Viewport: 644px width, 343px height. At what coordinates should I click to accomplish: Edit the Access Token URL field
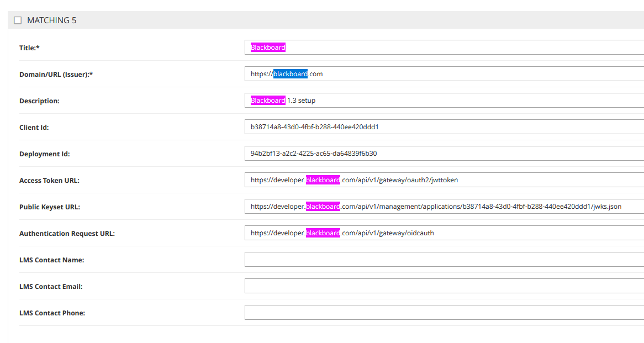coord(445,180)
